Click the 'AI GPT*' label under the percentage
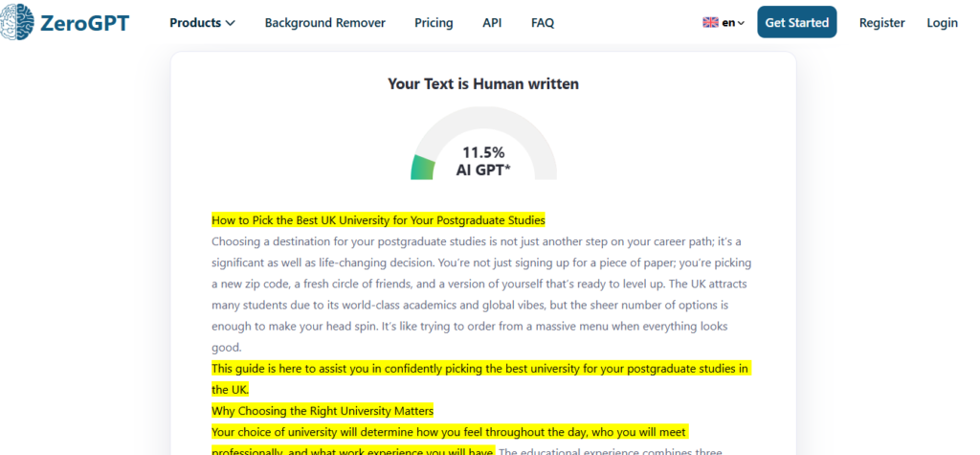Screen dimensions: 980x455 coord(483,171)
